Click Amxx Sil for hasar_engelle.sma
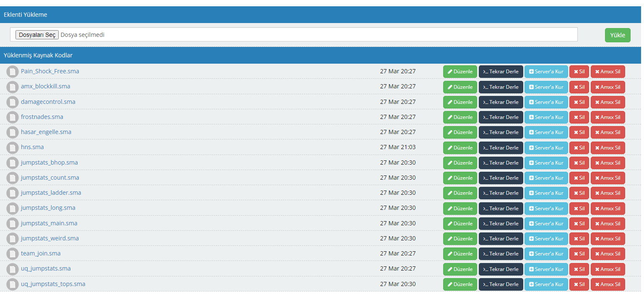 [608, 132]
